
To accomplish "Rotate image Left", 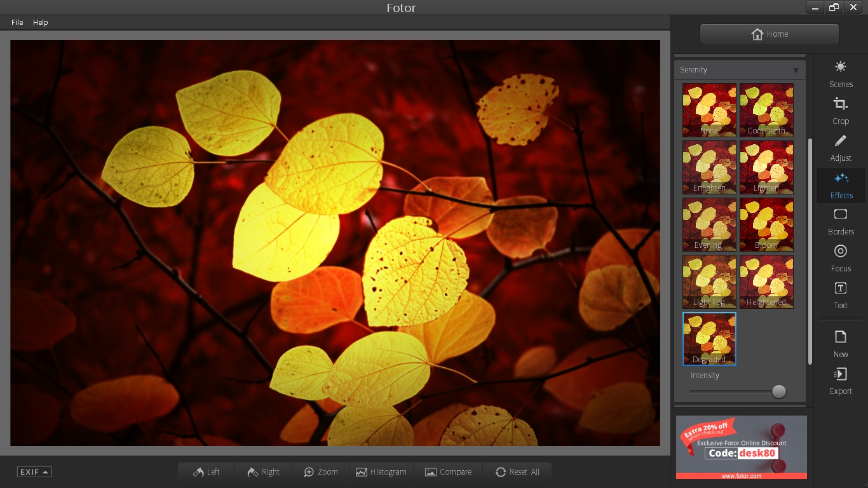I will (x=207, y=471).
